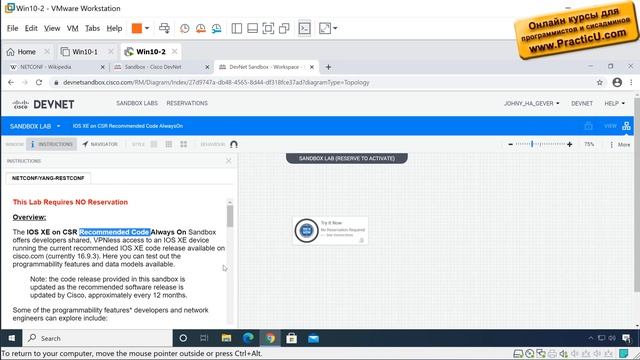Open the VMware View menu
640x360 pixels.
coord(52,28)
